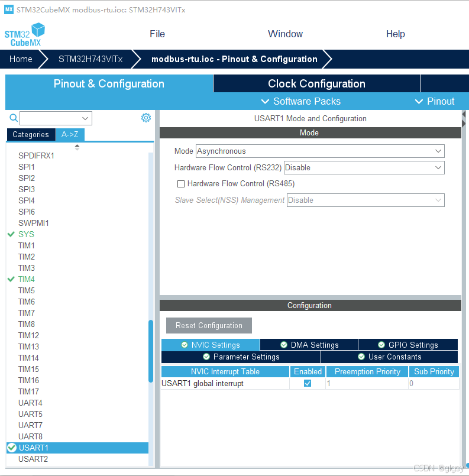The image size is (469, 476).
Task: Select UART7 in peripheral list
Action: pos(30,425)
